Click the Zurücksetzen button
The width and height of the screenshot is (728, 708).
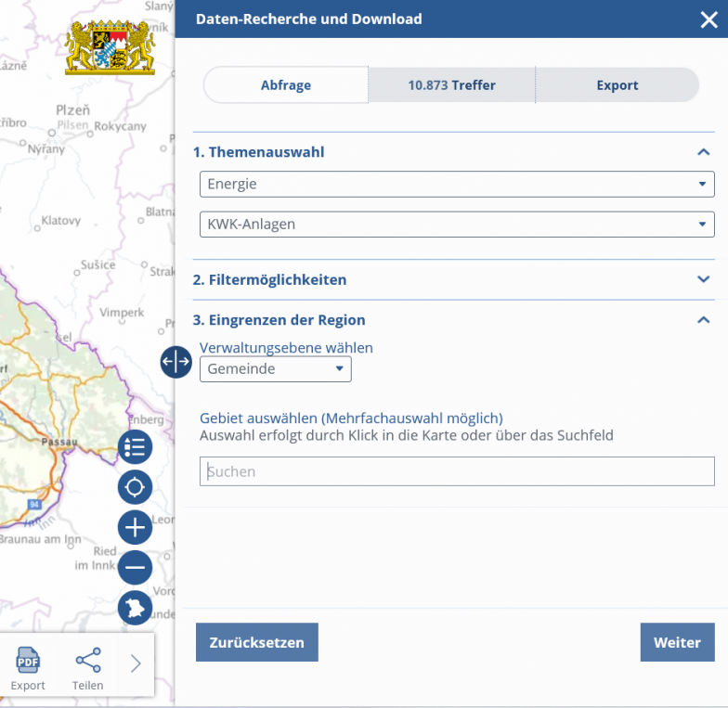click(257, 642)
